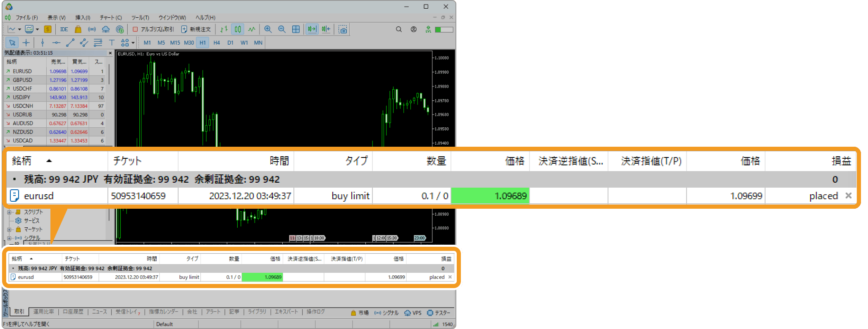Viewport: 868px width, 329px height.
Task: Activate the standard cursor arrow tool
Action: coord(12,43)
